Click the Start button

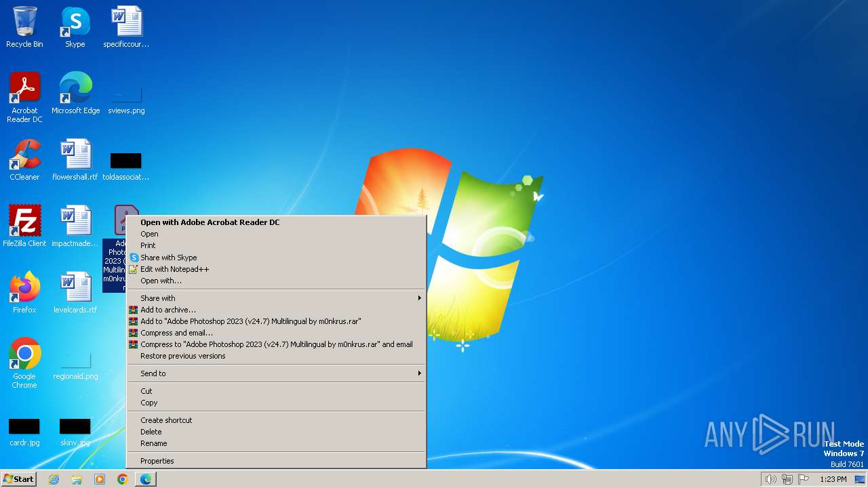coord(18,479)
